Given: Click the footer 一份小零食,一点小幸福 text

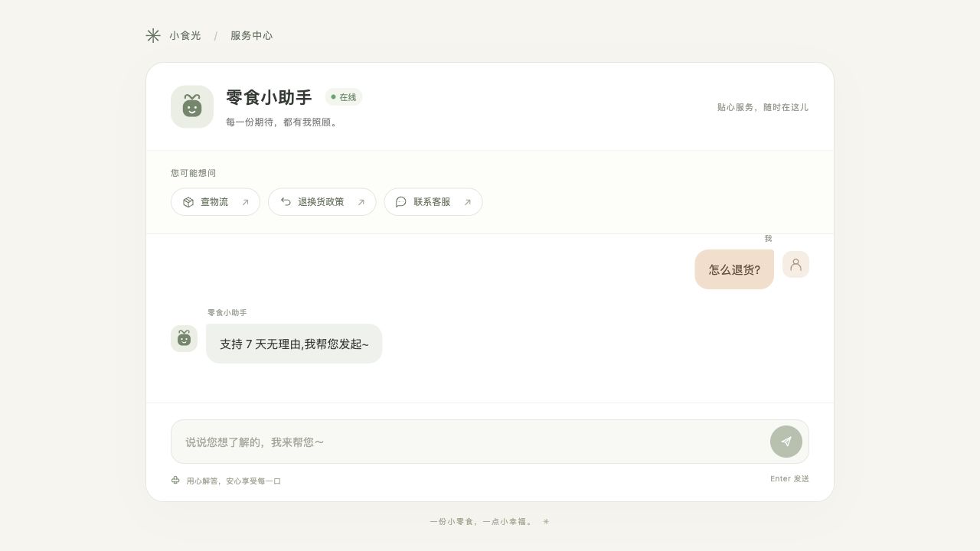Looking at the screenshot, I should [x=482, y=522].
